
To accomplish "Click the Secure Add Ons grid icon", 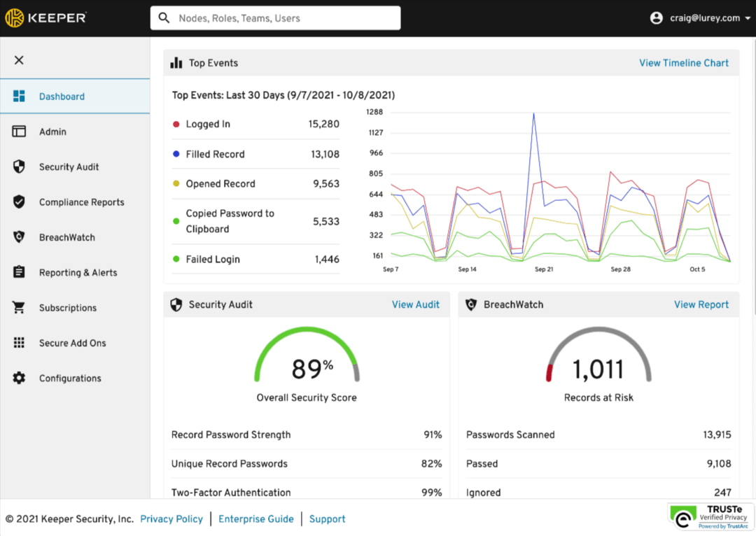I will (x=19, y=343).
